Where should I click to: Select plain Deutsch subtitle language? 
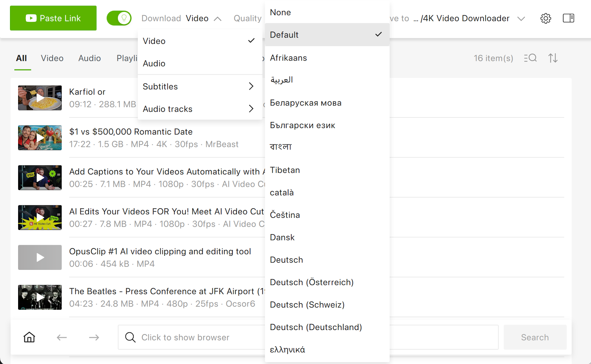(327, 260)
